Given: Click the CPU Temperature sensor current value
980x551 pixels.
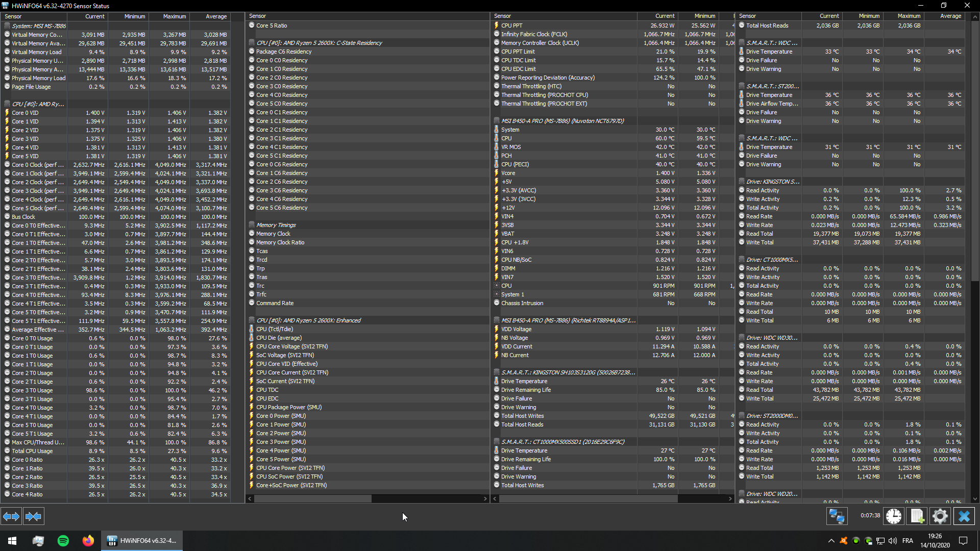Looking at the screenshot, I should pyautogui.click(x=664, y=138).
